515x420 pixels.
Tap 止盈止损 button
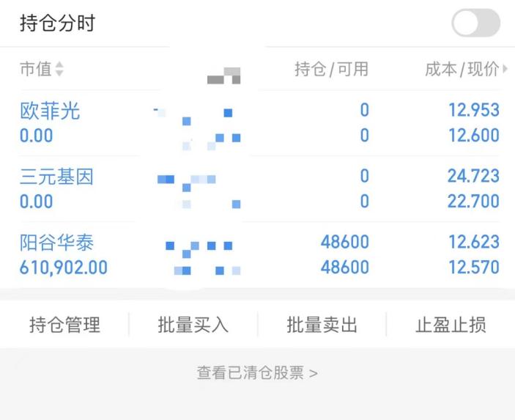(x=451, y=325)
